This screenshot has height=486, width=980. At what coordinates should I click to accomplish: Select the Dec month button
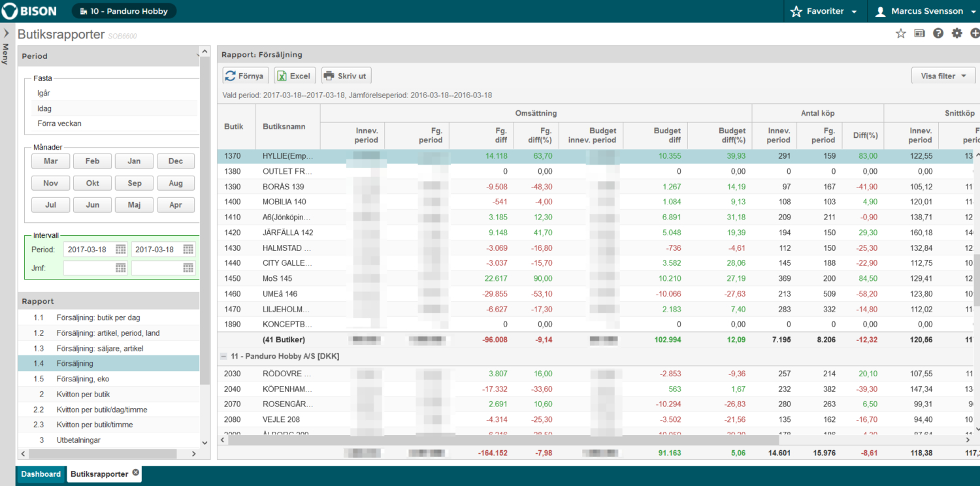point(176,161)
